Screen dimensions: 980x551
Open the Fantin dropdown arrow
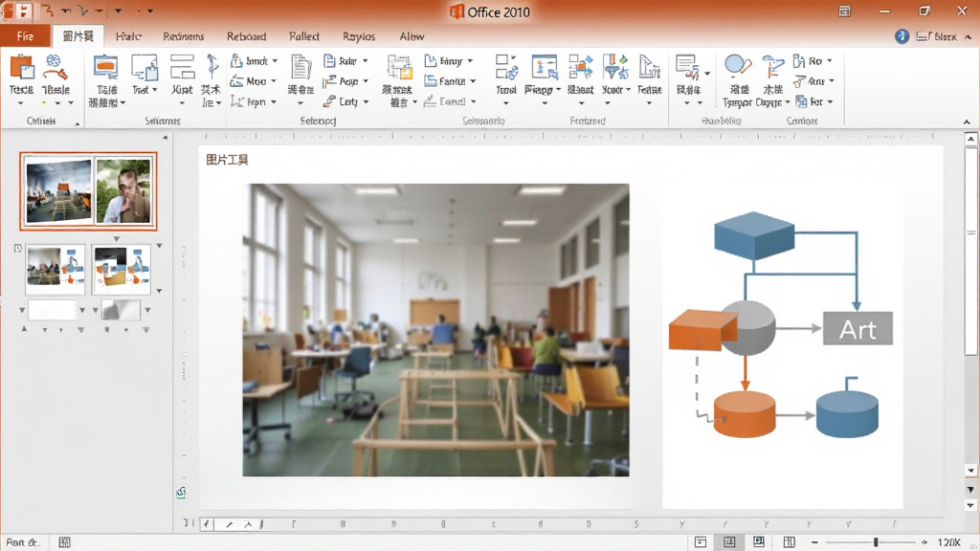click(473, 81)
